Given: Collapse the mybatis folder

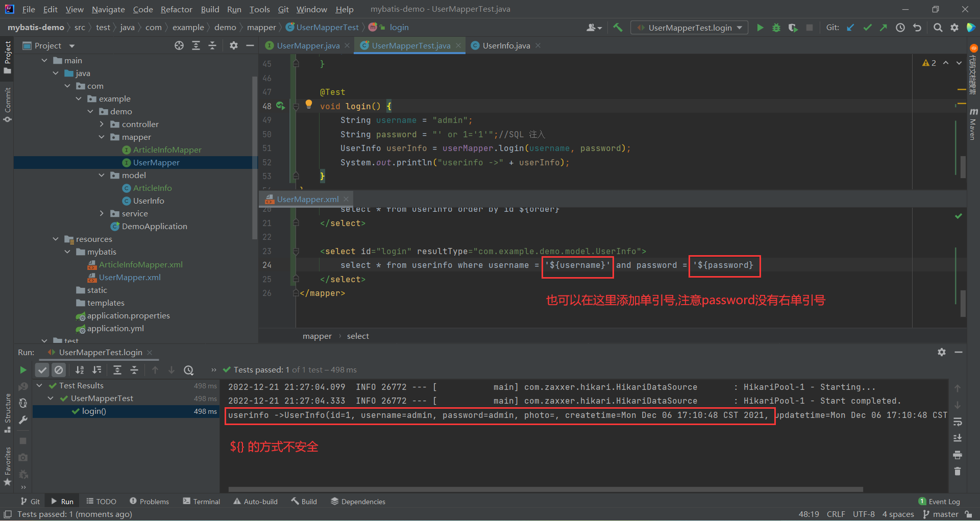Looking at the screenshot, I should (67, 252).
